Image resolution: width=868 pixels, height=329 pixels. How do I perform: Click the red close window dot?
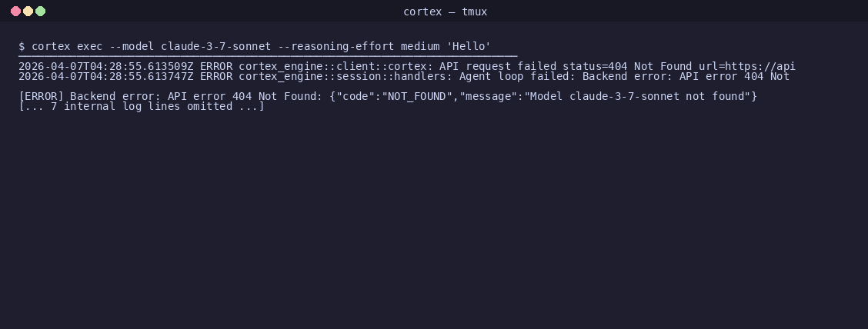pyautogui.click(x=15, y=11)
